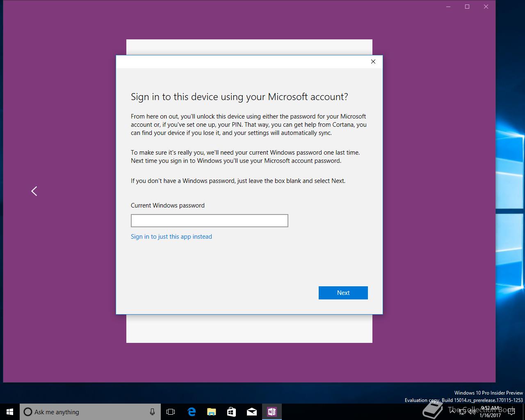525x420 pixels.
Task: Open the Mail app from the taskbar
Action: pos(251,412)
